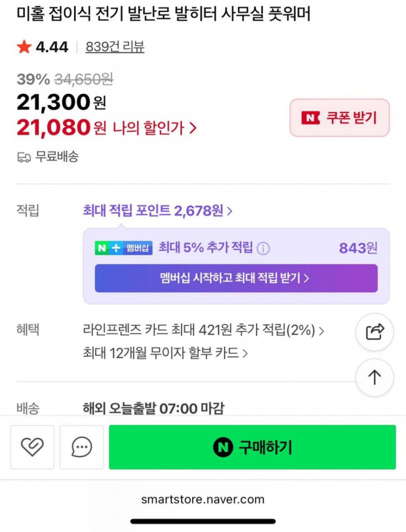Tap the info icon beside 추가 적립
The image size is (406, 532).
(263, 249)
